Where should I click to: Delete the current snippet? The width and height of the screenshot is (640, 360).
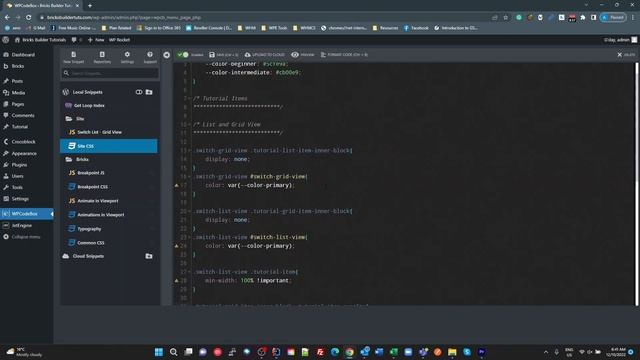pyautogui.click(x=626, y=54)
